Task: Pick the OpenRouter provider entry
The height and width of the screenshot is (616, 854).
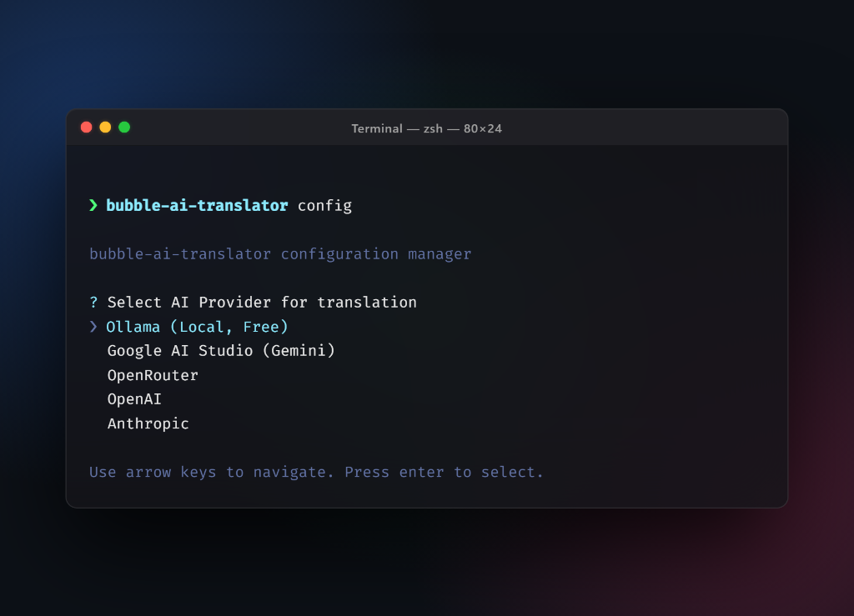Action: pos(153,375)
